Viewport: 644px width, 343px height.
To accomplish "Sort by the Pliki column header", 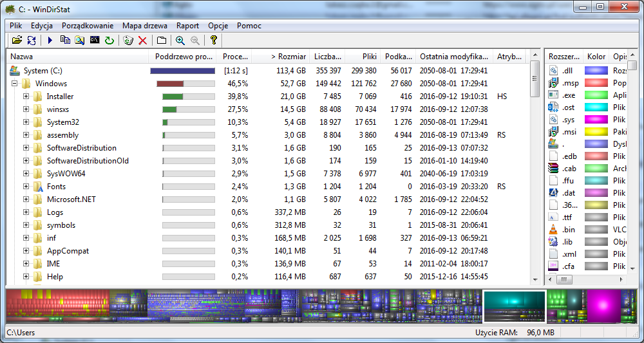I will point(363,57).
